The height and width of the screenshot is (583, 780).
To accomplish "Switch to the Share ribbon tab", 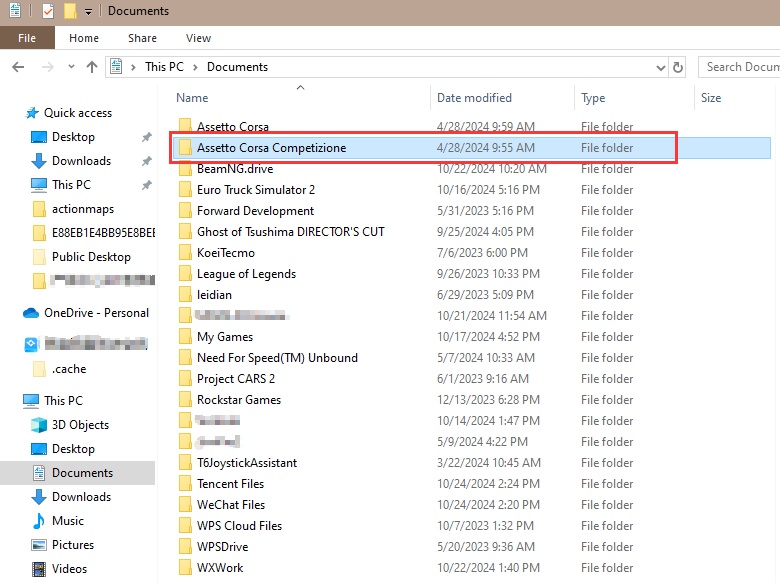I will [x=142, y=38].
